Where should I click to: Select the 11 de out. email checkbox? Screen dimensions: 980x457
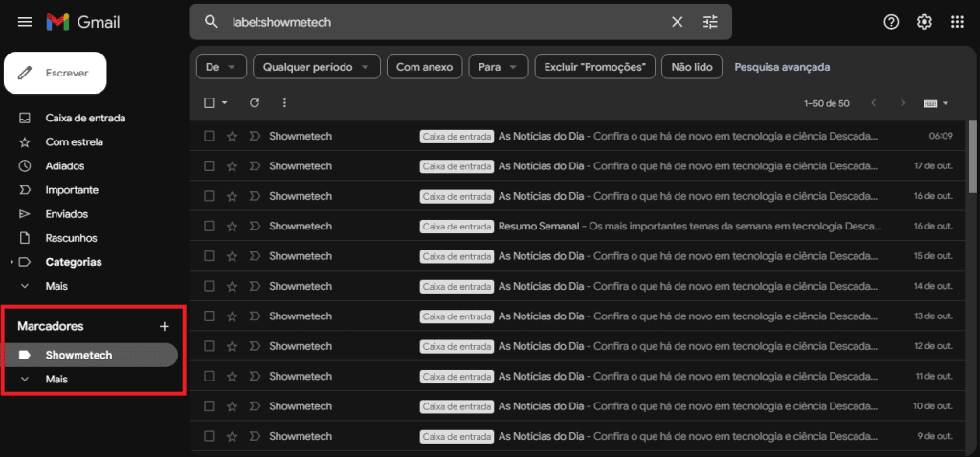point(210,376)
